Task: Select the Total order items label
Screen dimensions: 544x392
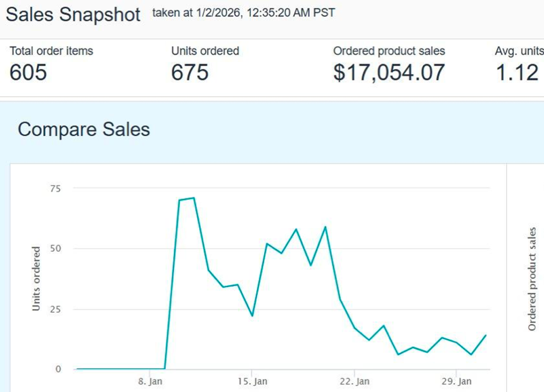Action: [x=52, y=52]
